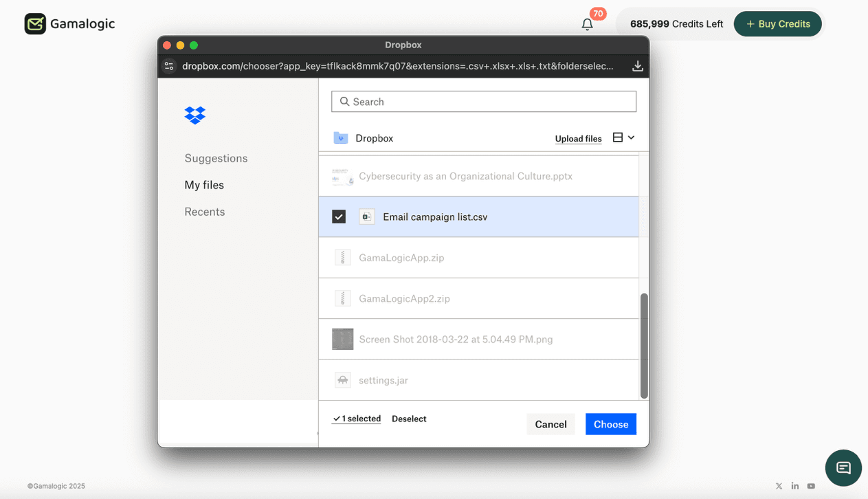
Task: Uncheck the Email campaign list.csv checkbox
Action: click(x=338, y=216)
